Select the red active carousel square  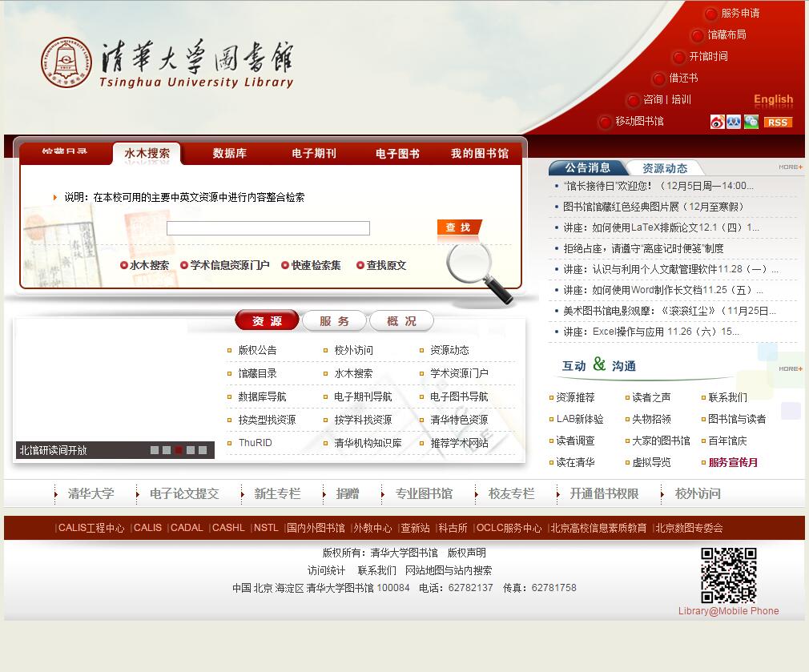pyautogui.click(x=179, y=450)
